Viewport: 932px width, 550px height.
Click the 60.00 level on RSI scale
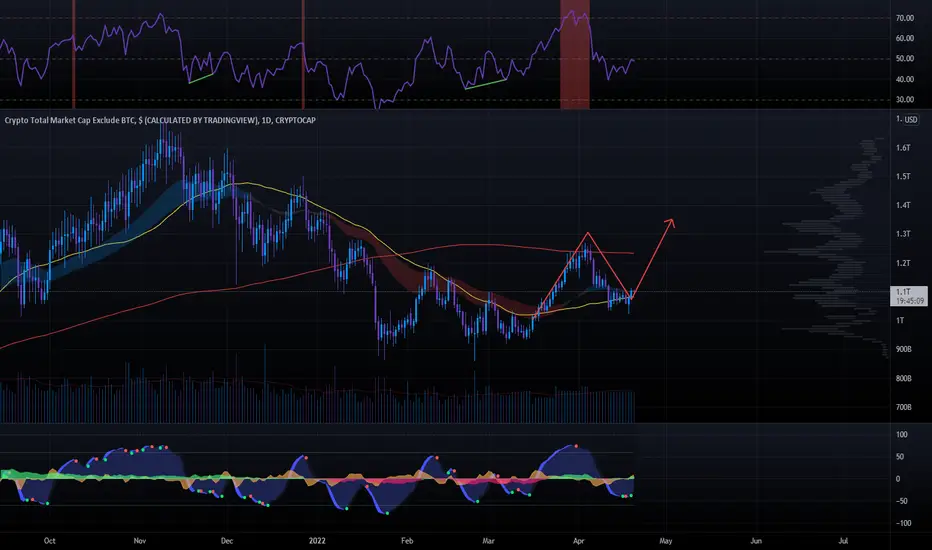(905, 38)
